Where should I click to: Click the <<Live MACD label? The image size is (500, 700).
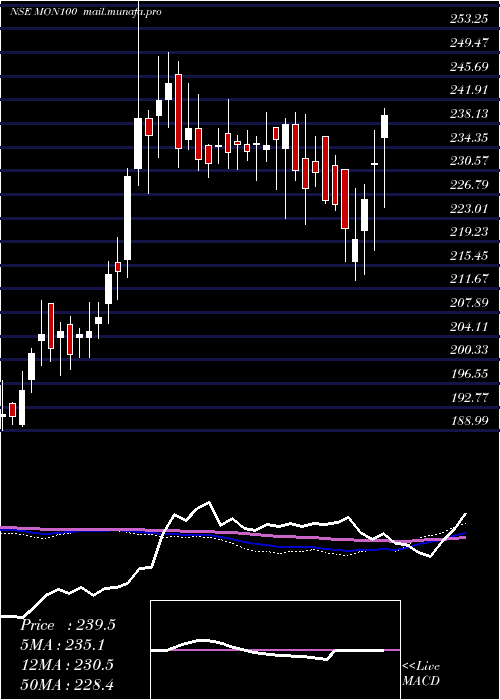(421, 673)
